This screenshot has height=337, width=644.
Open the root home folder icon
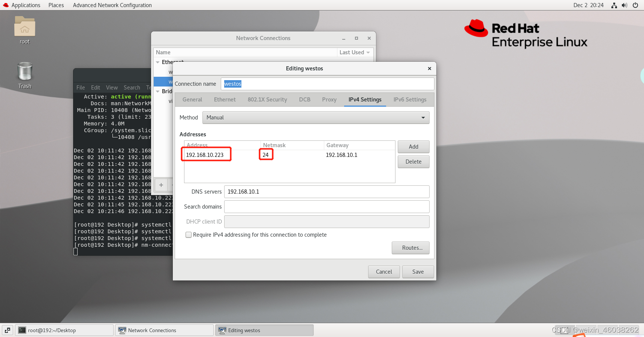[x=25, y=27]
